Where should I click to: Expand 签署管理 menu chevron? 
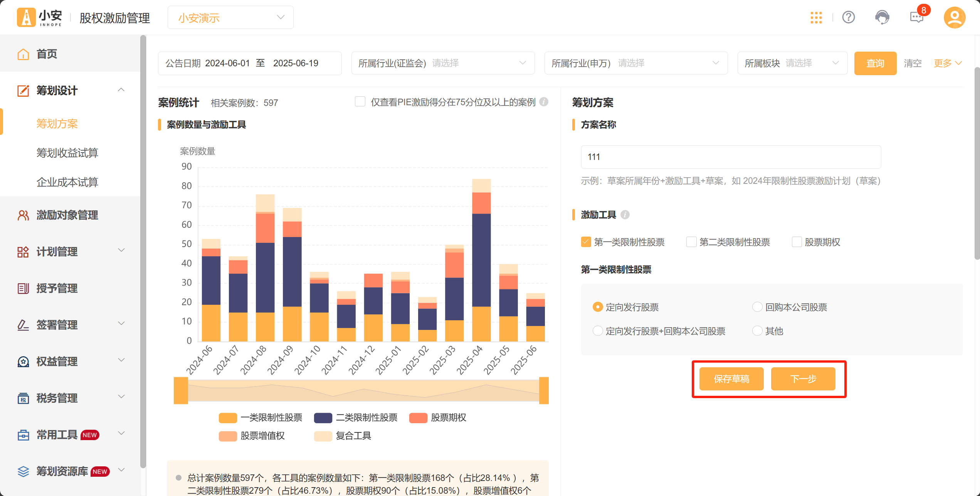121,324
